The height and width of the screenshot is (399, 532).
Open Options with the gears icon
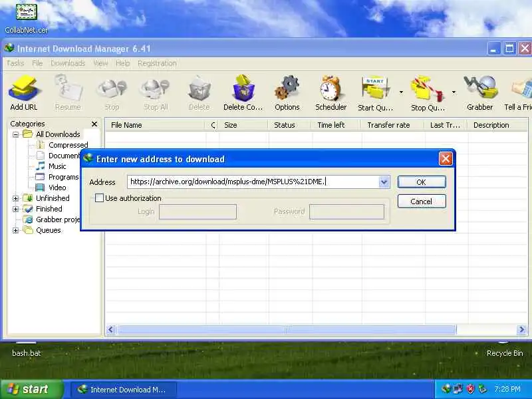[287, 93]
